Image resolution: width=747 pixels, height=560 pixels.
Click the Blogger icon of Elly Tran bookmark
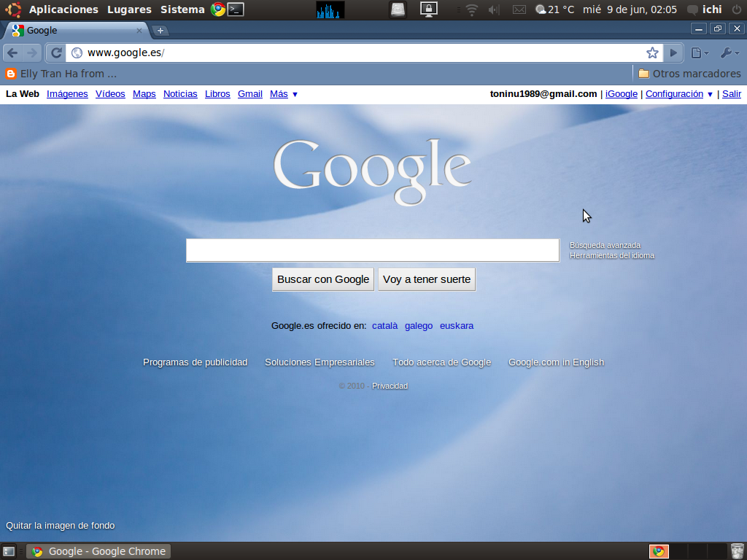[11, 74]
